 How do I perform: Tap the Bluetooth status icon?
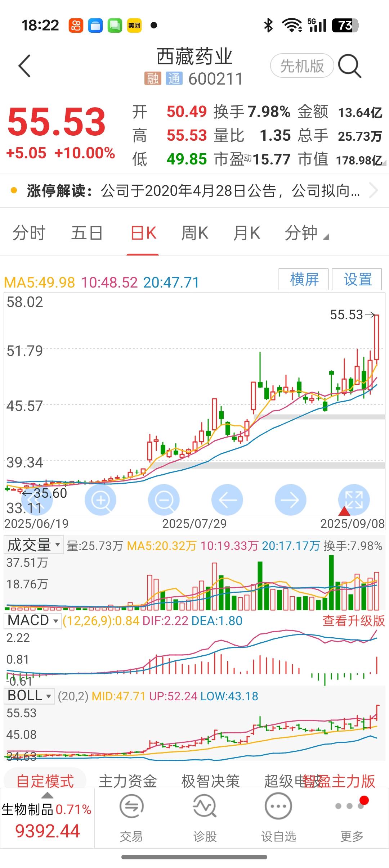(268, 25)
